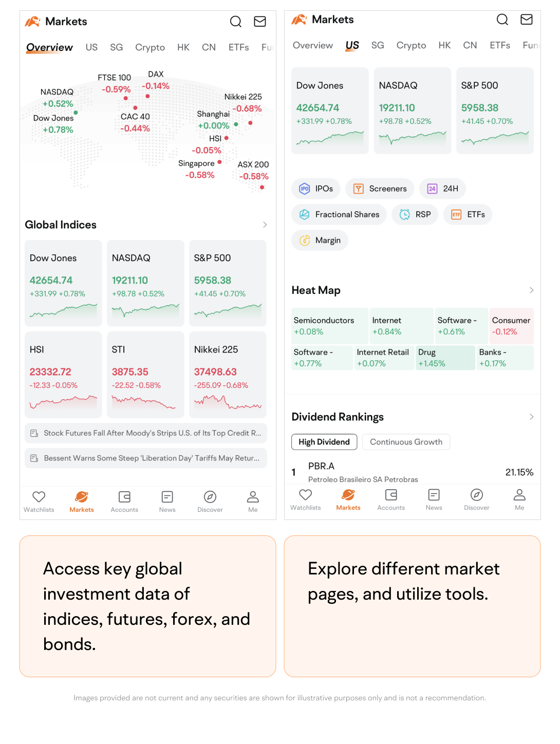
Task: Expand the Global Indices section
Action: click(x=265, y=225)
